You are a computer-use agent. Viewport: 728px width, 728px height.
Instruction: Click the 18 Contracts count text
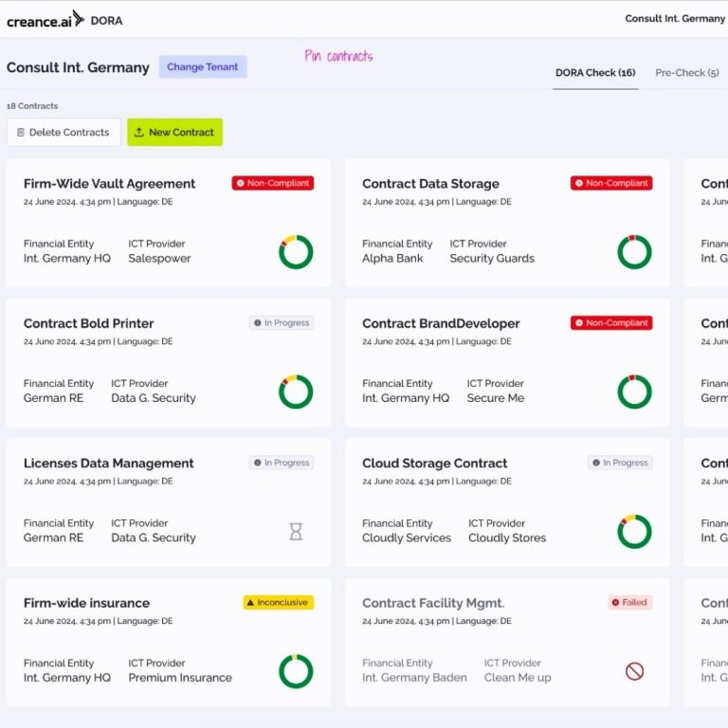(32, 106)
